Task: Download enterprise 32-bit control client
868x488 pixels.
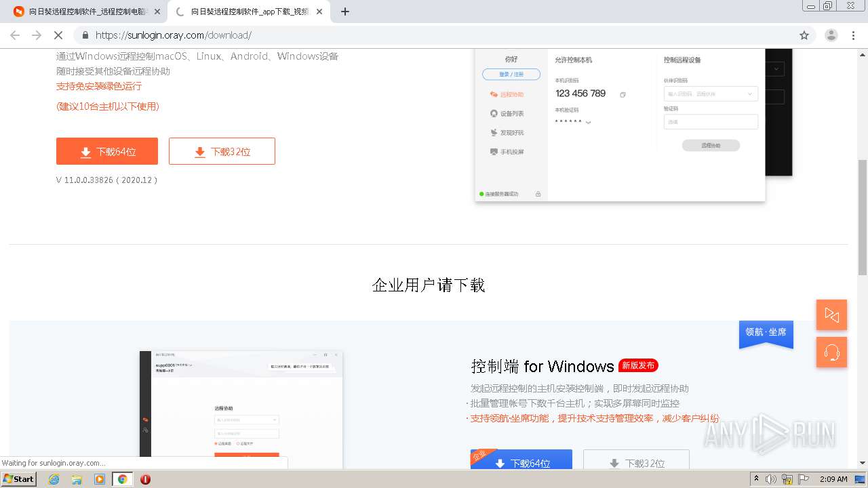Action: point(636,460)
